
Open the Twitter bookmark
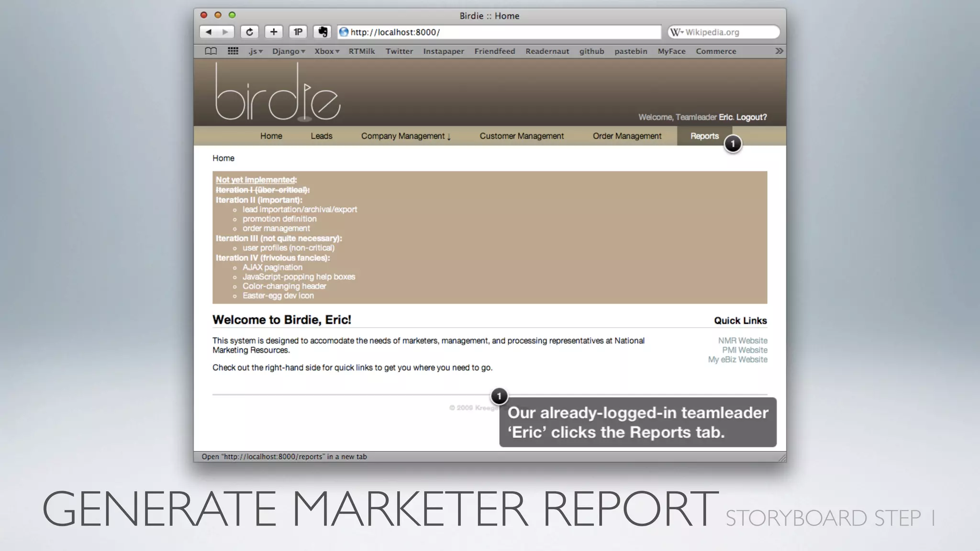click(x=399, y=51)
